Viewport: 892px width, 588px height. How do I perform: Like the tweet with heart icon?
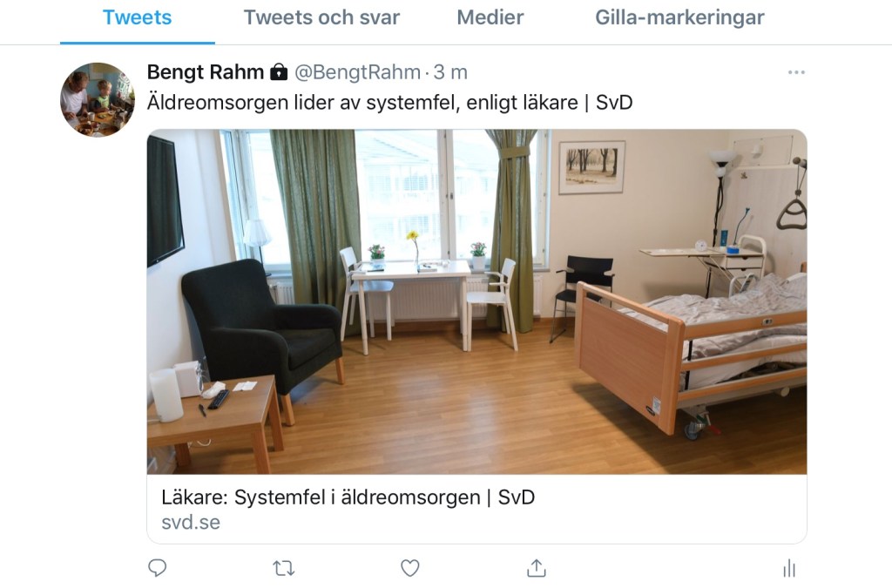[x=409, y=567]
